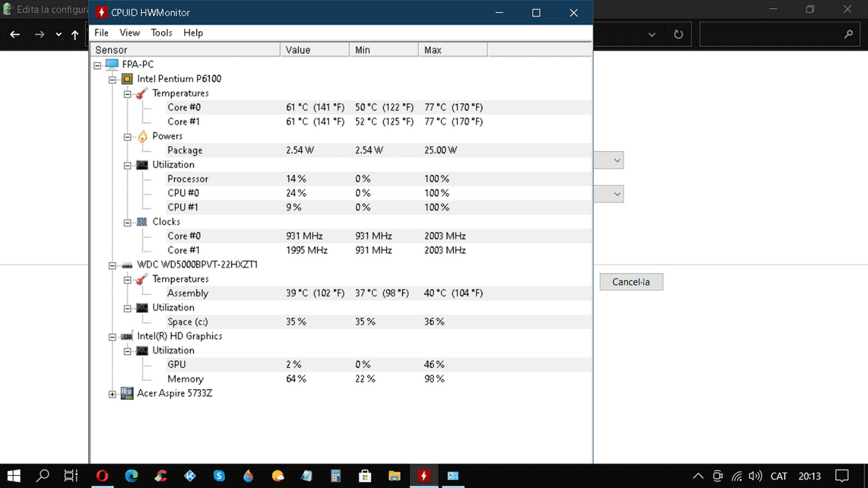Viewport: 868px width, 488px height.
Task: Click the hard drive icon beside WDC WD5000BPVT
Action: pyautogui.click(x=127, y=265)
